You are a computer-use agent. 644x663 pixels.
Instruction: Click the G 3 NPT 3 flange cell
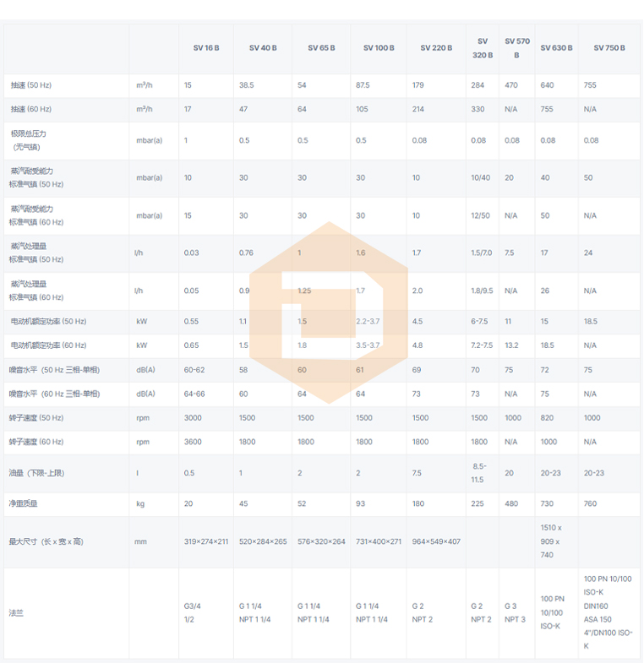515,612
